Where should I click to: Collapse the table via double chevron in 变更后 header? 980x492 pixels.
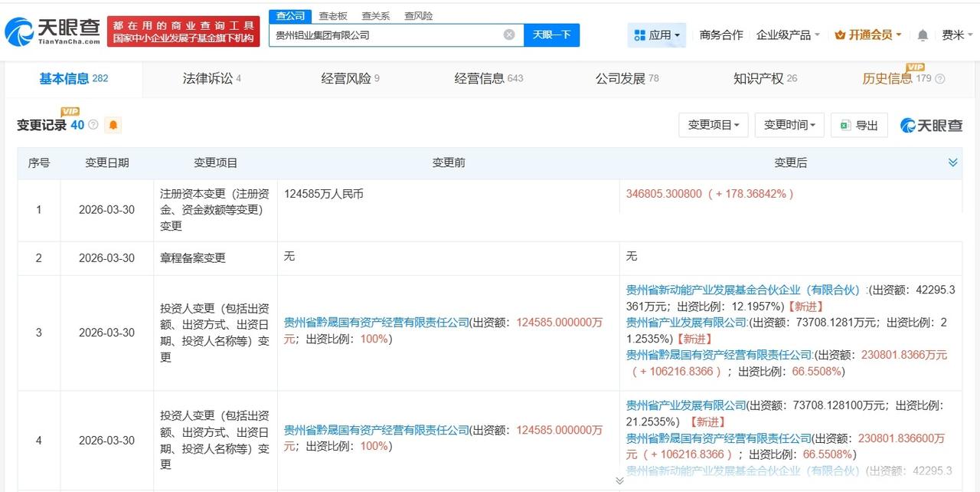coord(952,162)
